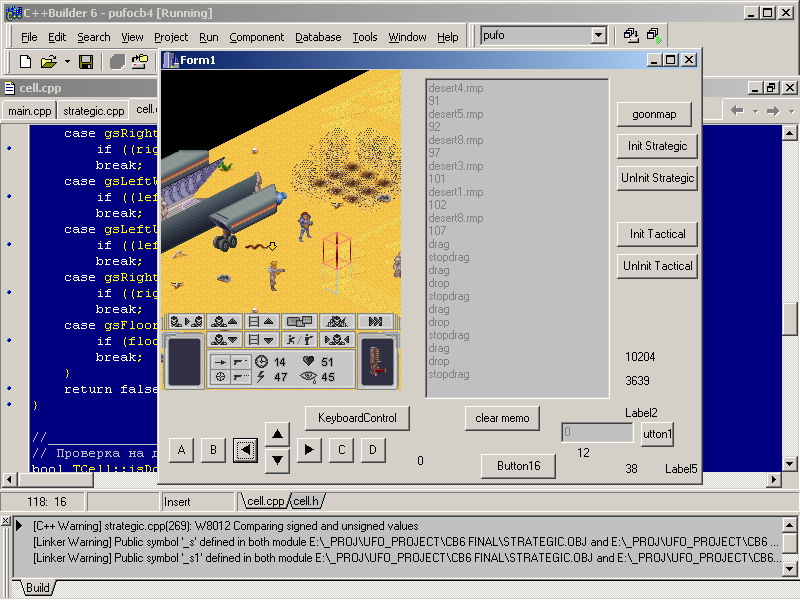Select the snap shot pistol icon
Image resolution: width=800 pixels, height=600 pixels.
pos(240,362)
